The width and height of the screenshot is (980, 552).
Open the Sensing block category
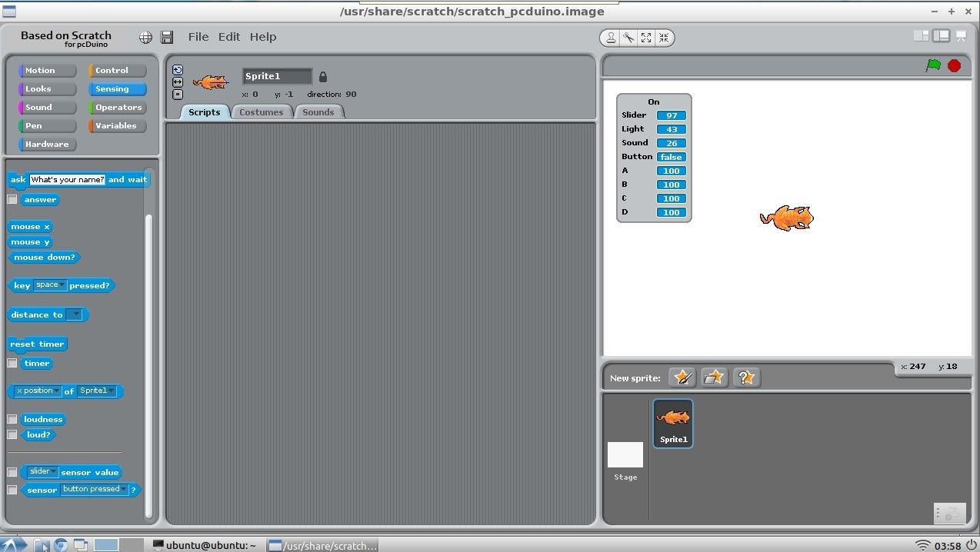117,88
